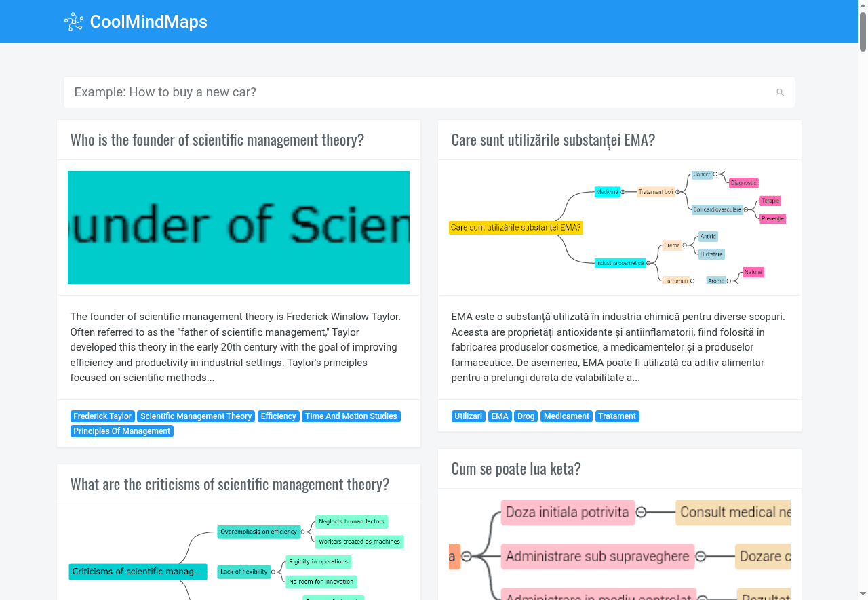Click the Frederick Taylor tag
Screen dimensions: 868x600
102,416
